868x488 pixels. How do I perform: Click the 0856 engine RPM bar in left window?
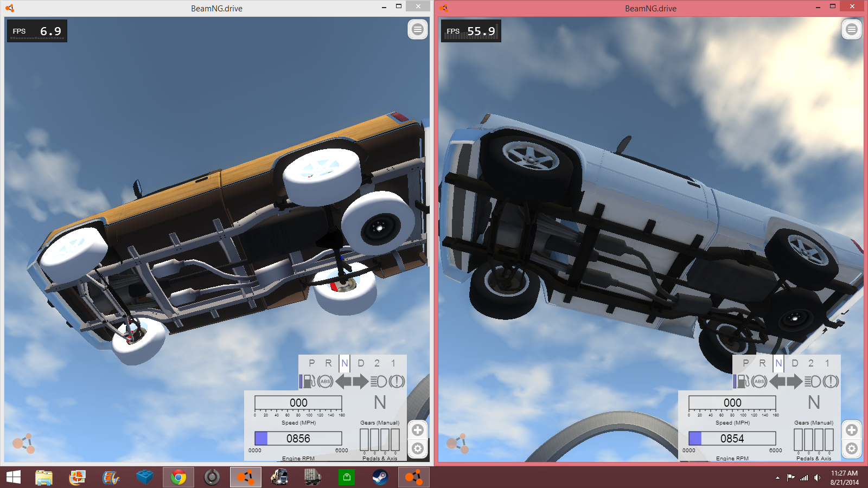[298, 438]
